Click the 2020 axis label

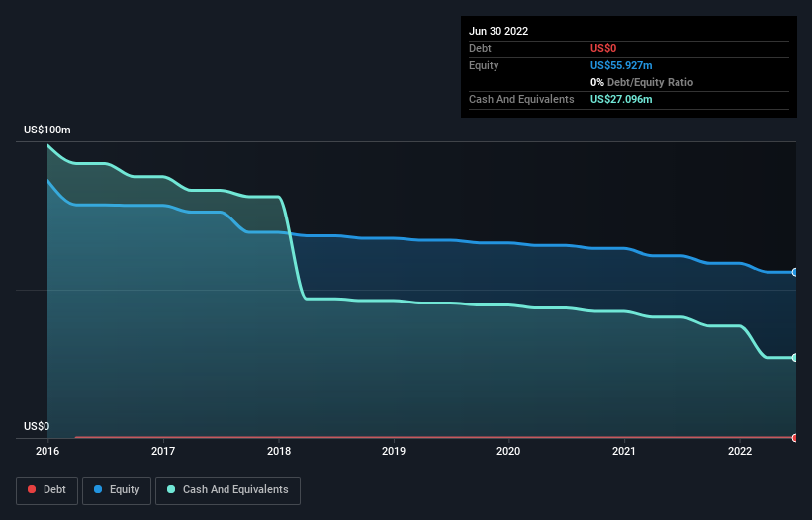click(x=508, y=451)
